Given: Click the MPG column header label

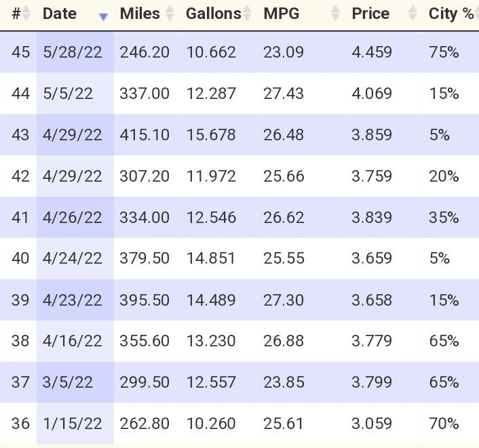Looking at the screenshot, I should click(282, 13).
